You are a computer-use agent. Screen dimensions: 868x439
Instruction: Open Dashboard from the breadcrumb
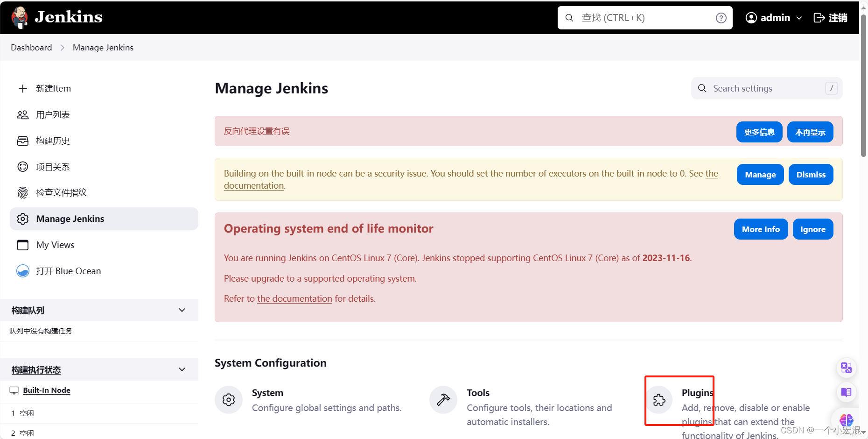pos(31,47)
